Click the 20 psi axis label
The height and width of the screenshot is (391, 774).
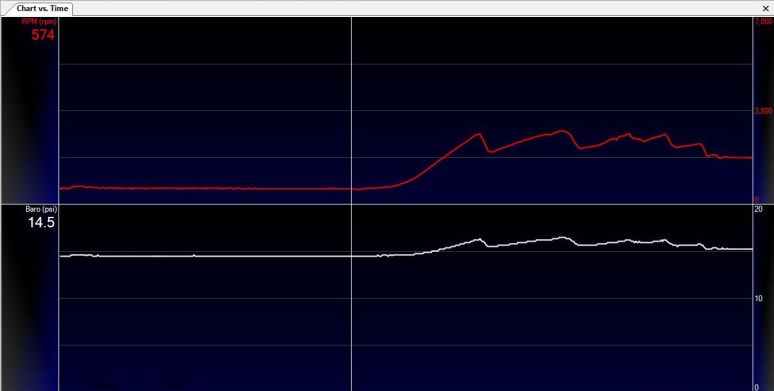tap(759, 209)
